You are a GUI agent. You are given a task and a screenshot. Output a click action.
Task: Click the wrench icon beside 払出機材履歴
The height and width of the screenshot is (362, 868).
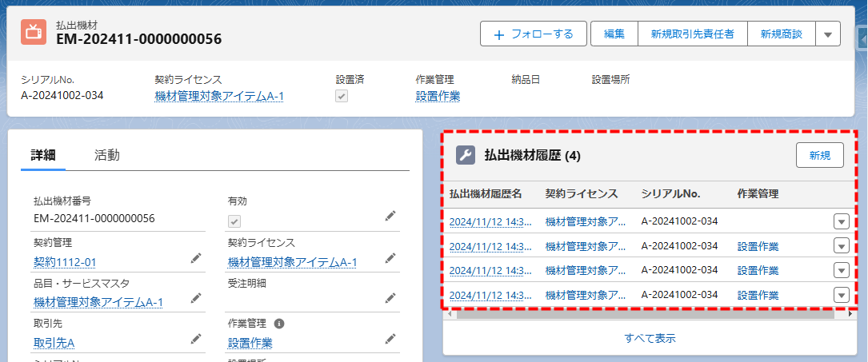pos(466,155)
